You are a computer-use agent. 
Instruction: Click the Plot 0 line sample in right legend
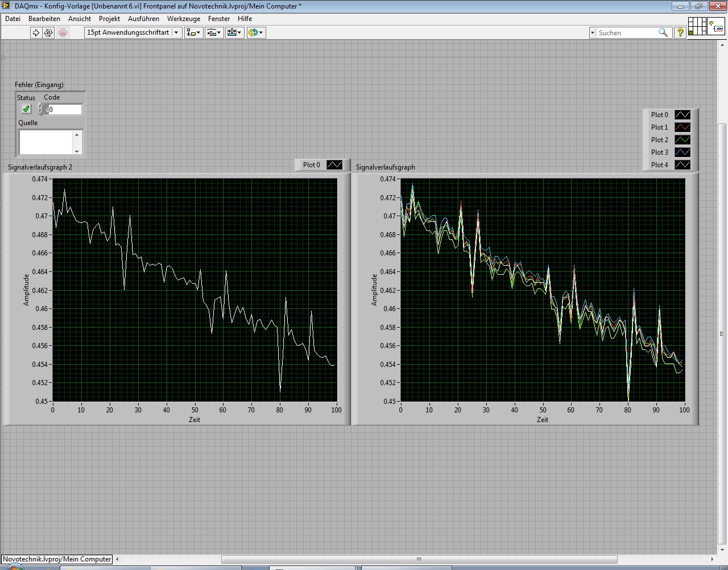[682, 115]
